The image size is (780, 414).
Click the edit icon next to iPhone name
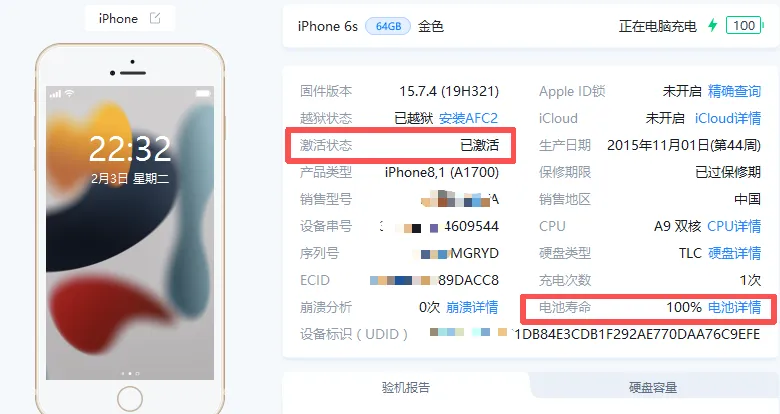(155, 18)
